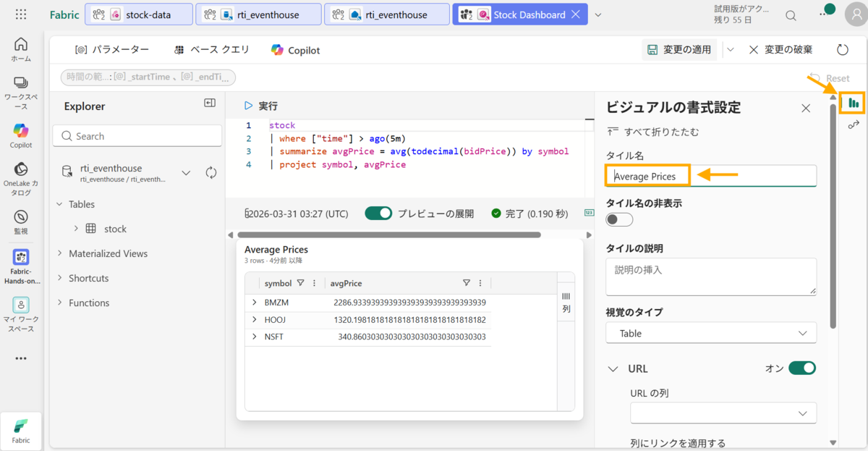Click the app launcher grid icon
The width and height of the screenshot is (868, 451).
pyautogui.click(x=21, y=14)
